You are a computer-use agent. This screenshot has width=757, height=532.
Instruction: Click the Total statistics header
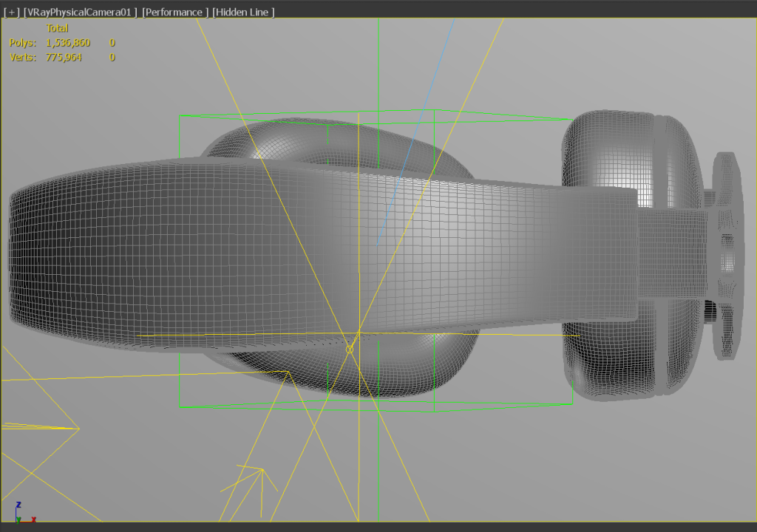point(57,28)
